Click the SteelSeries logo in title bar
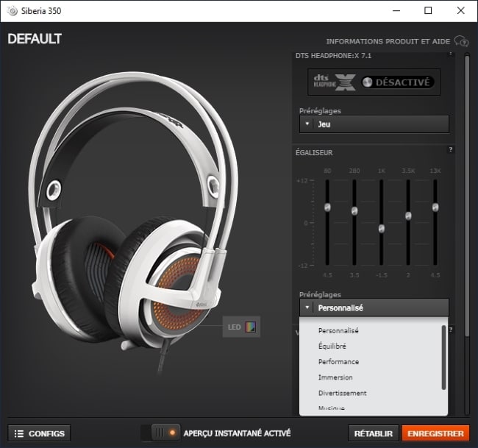This screenshot has width=478, height=448. 13,11
